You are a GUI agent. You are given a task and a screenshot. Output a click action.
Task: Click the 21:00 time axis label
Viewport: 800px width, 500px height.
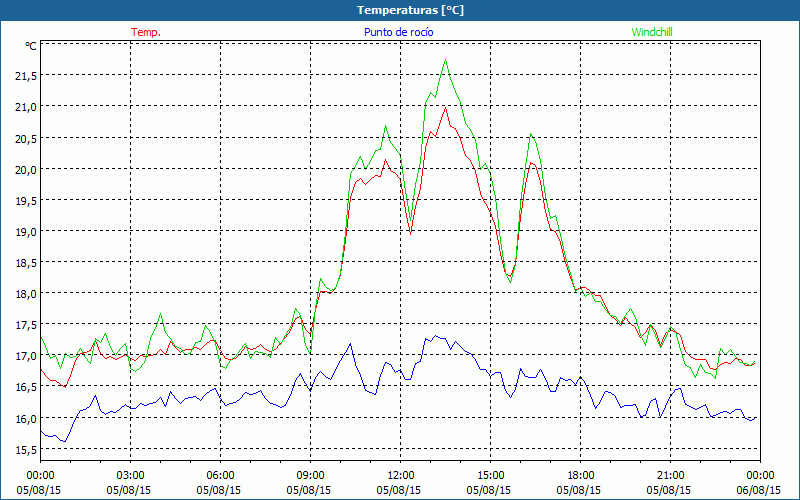pyautogui.click(x=670, y=476)
